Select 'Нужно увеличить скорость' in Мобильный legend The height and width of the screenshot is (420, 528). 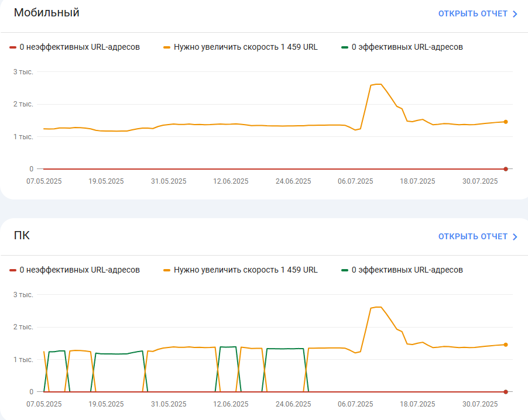226,47
